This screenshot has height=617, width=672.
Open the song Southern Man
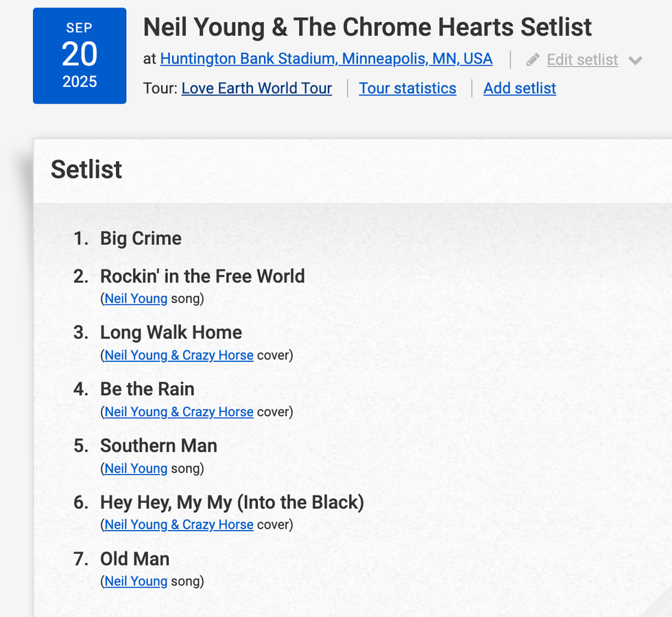click(x=158, y=446)
